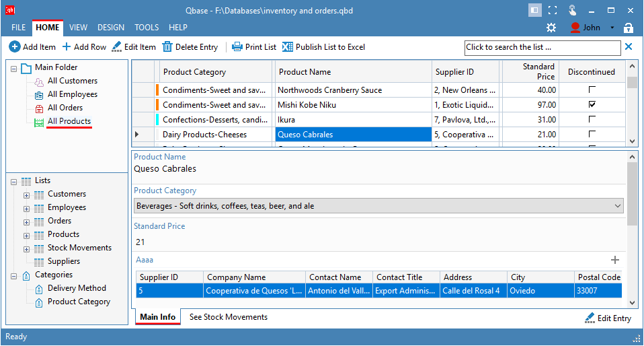The height and width of the screenshot is (346, 644).
Task: Toggle the panel layout icon in title bar
Action: 534,10
